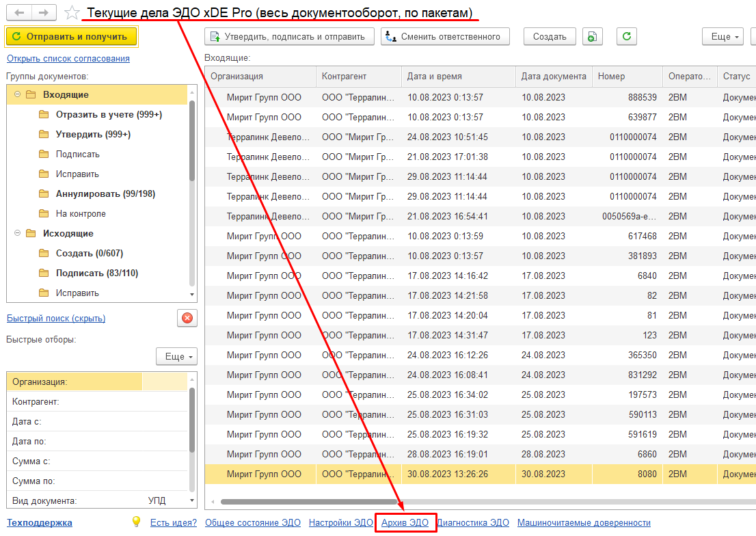
Task: Select the Аннулировать (99/198) folder
Action: coord(105,193)
